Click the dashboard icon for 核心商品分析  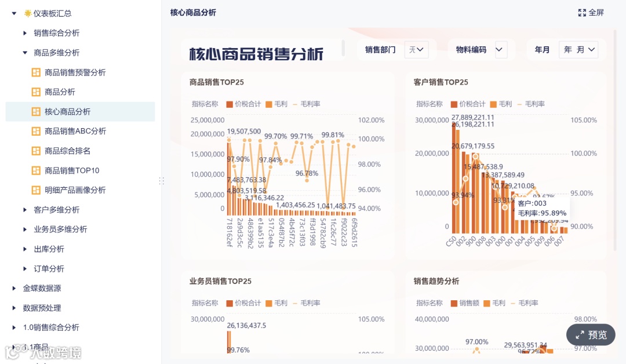coord(36,111)
